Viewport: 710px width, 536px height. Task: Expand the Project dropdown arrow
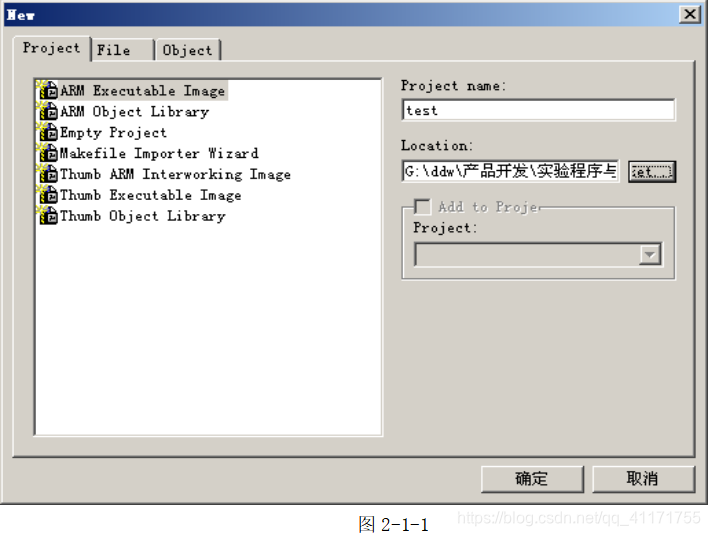click(650, 254)
